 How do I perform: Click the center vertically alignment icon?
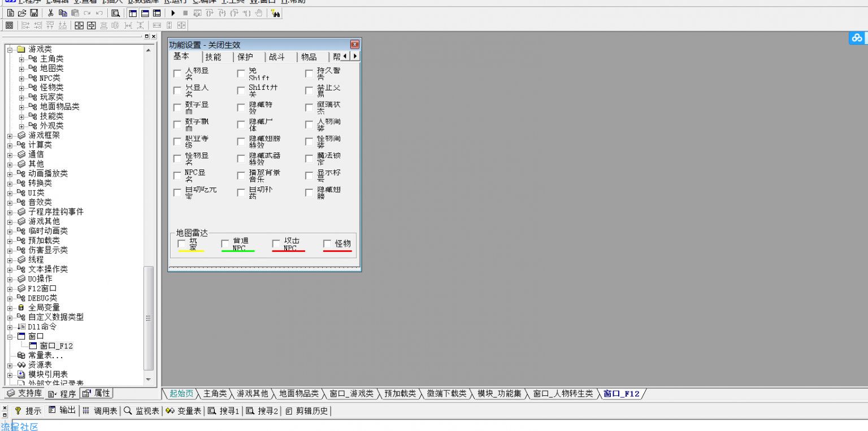coord(91,25)
